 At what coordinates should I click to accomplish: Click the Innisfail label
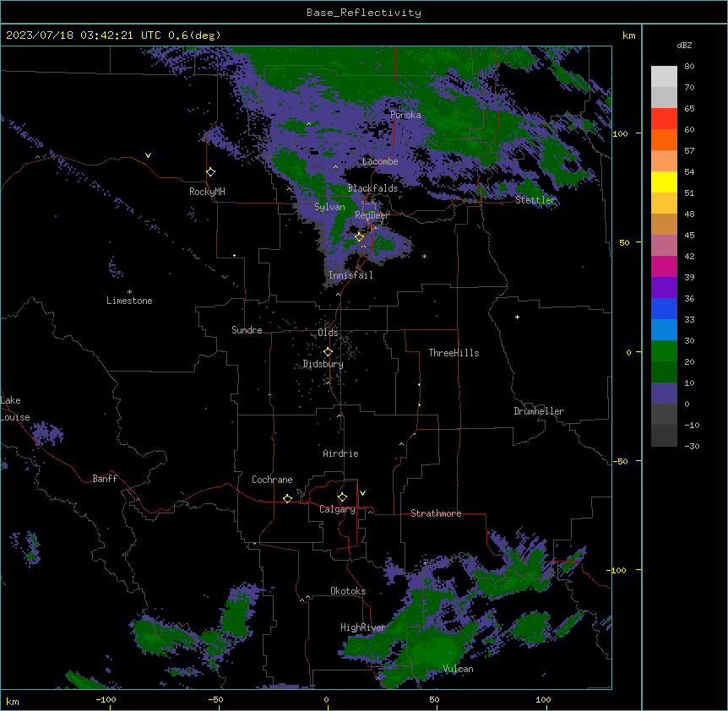tap(350, 275)
